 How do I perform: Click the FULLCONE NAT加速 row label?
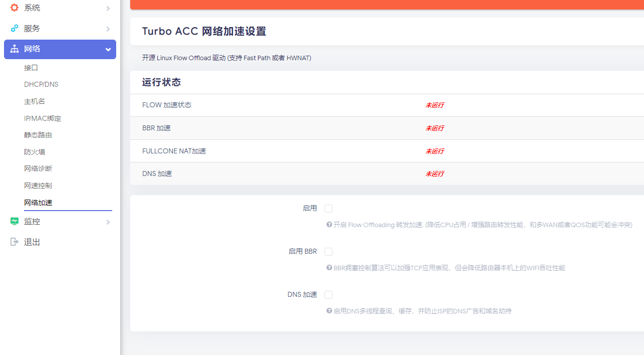tap(174, 151)
